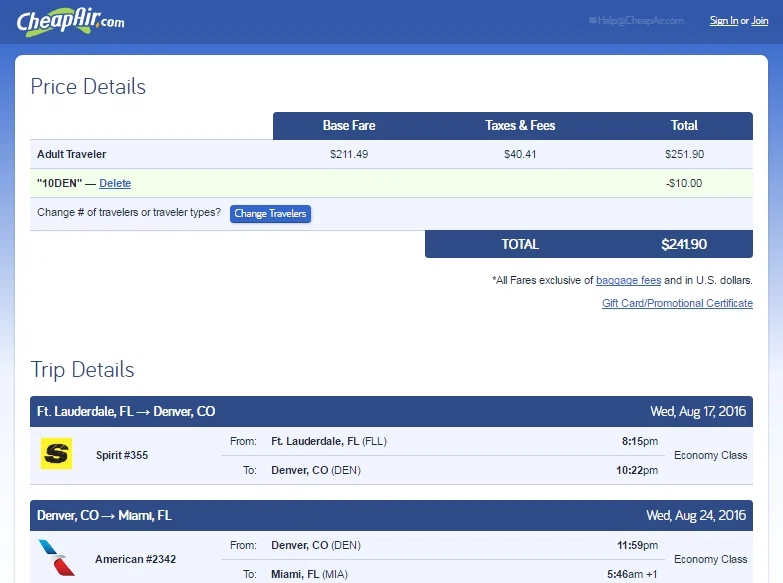The image size is (783, 583).
Task: Click the Help@CheapAir.com email link
Action: (x=641, y=20)
